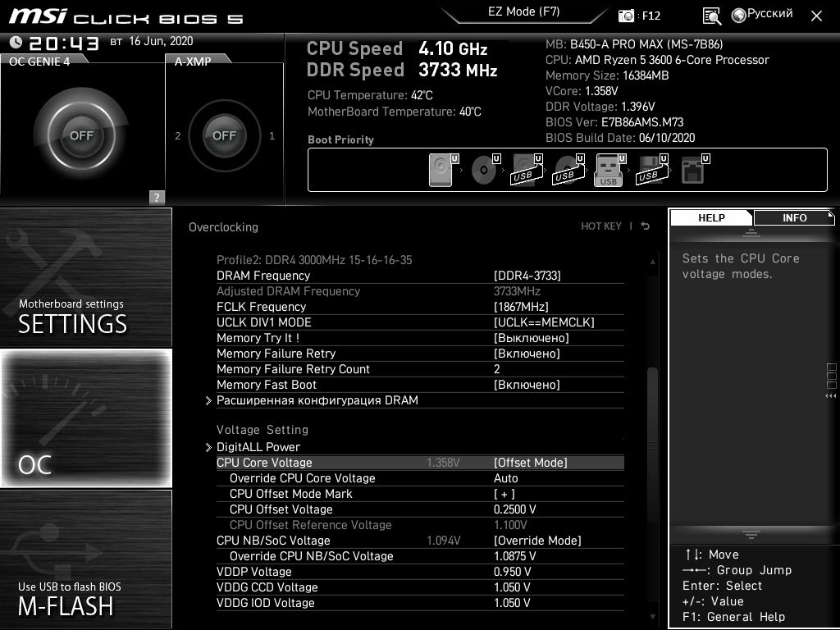This screenshot has width=840, height=630.
Task: Click the date 16 Jun, 2020
Action: pyautogui.click(x=161, y=41)
